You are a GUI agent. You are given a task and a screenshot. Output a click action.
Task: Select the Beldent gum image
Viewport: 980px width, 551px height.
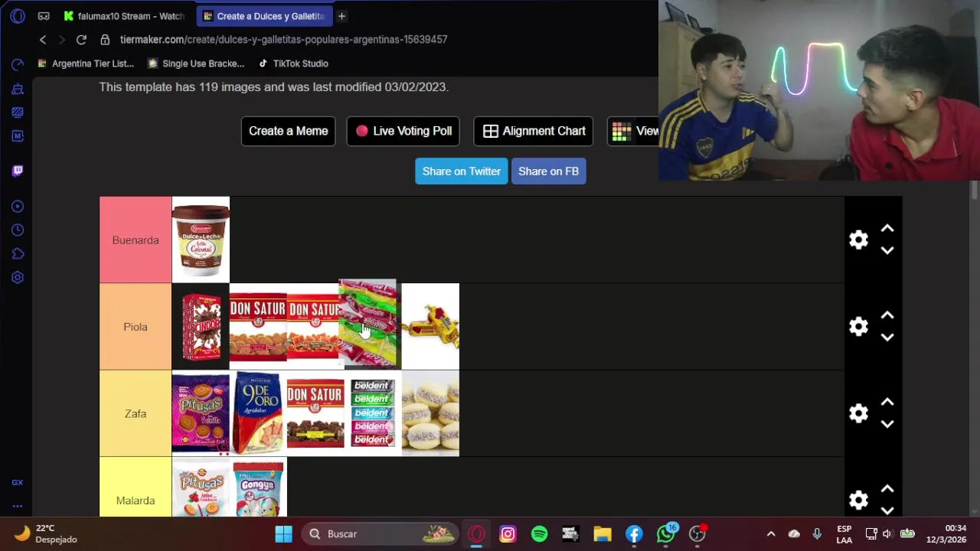(373, 413)
